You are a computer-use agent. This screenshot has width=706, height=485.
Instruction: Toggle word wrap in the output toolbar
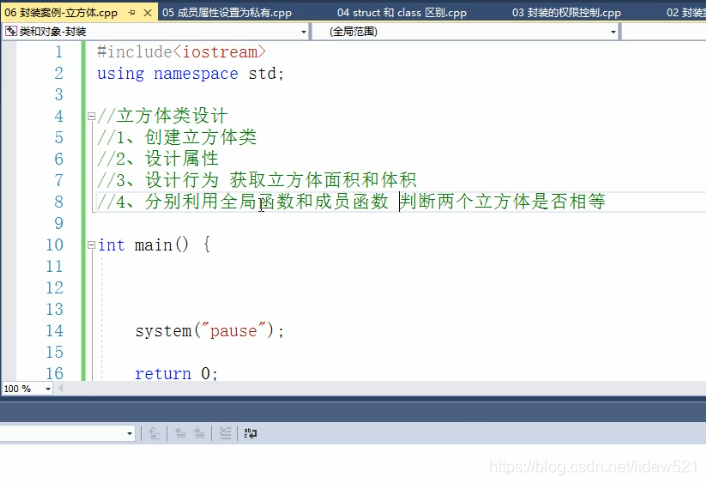click(x=250, y=433)
